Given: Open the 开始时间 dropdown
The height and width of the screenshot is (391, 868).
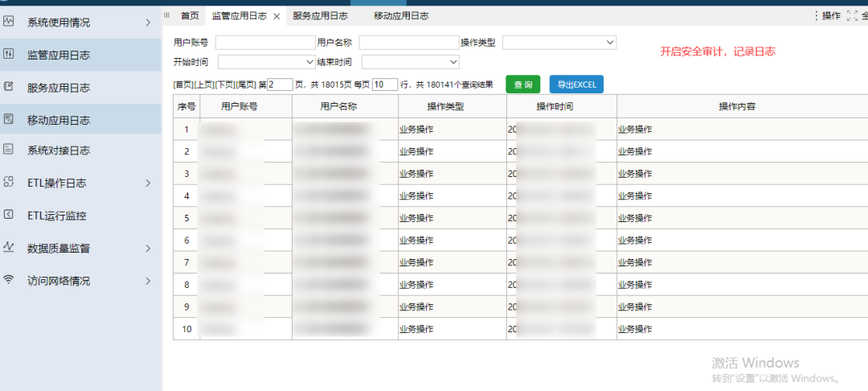Looking at the screenshot, I should point(267,62).
